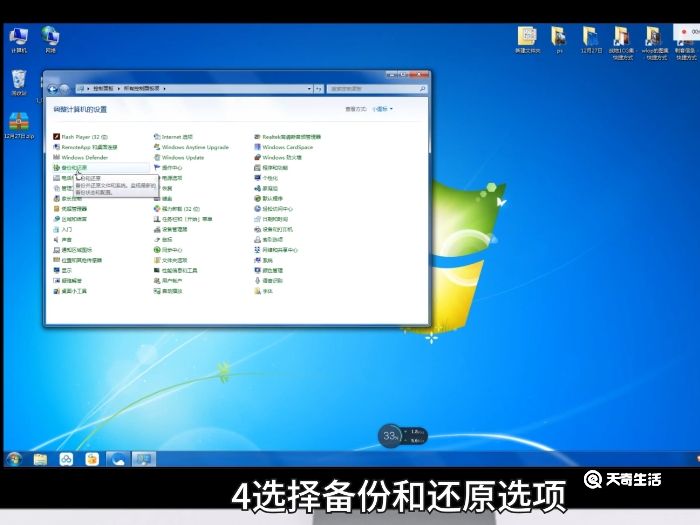Screen dimensions: 700x525
Task: Open 性能信息和工具 item
Action: [175, 271]
